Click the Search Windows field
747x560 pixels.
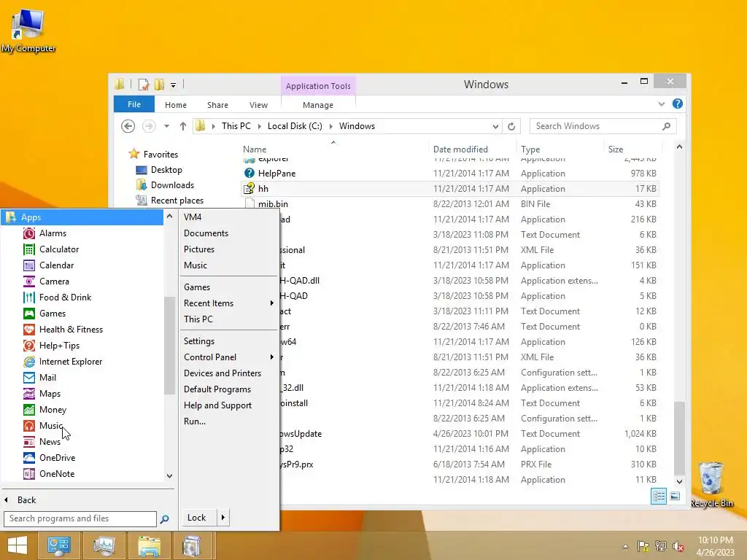(603, 126)
